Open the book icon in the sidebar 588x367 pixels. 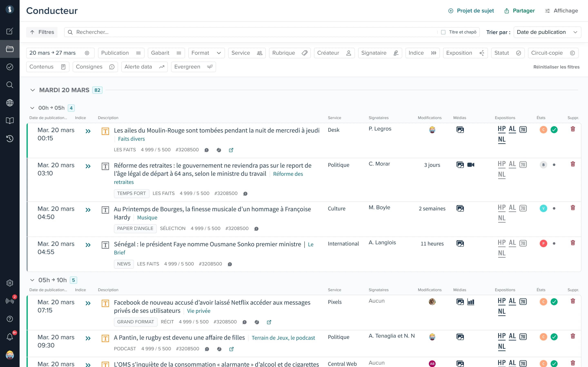(x=10, y=121)
